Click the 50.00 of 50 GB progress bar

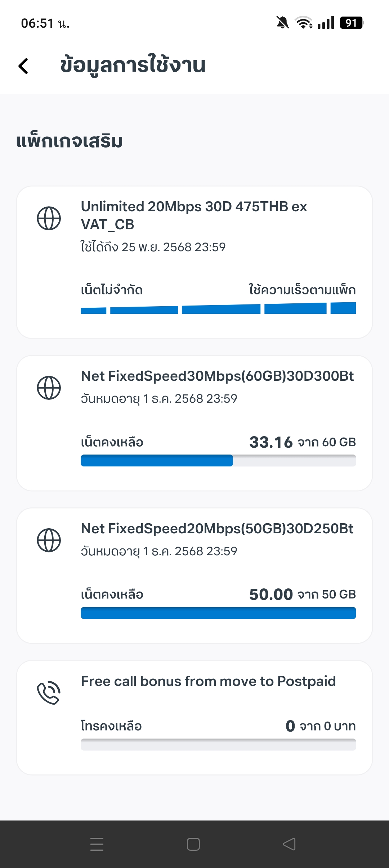218,613
